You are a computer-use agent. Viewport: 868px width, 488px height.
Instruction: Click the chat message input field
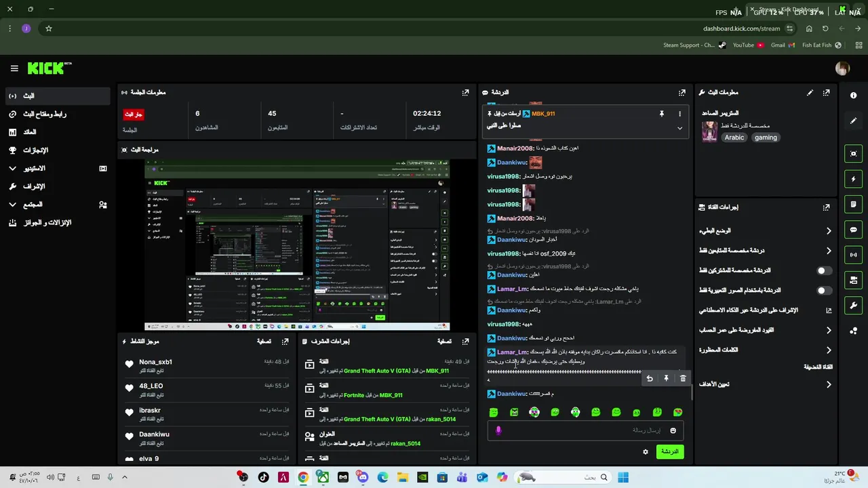point(586,430)
